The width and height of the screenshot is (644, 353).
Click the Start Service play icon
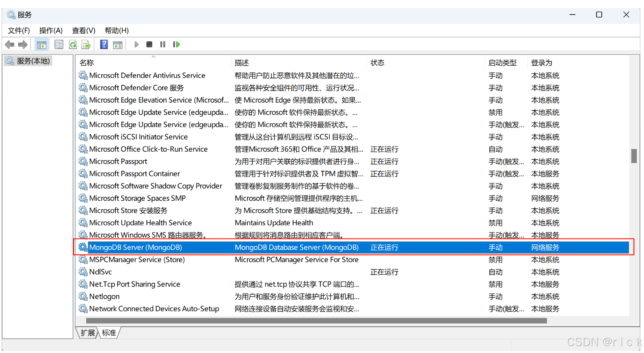pyautogui.click(x=136, y=45)
